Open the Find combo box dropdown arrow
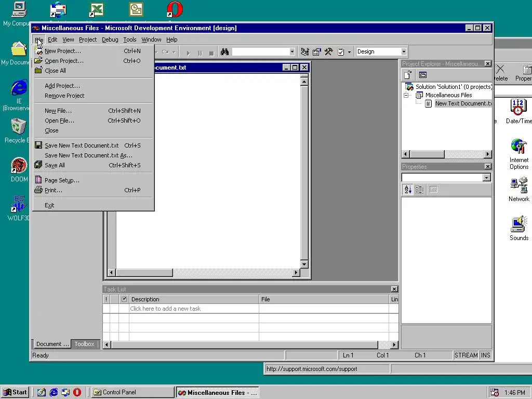Image resolution: width=532 pixels, height=399 pixels. click(x=292, y=52)
